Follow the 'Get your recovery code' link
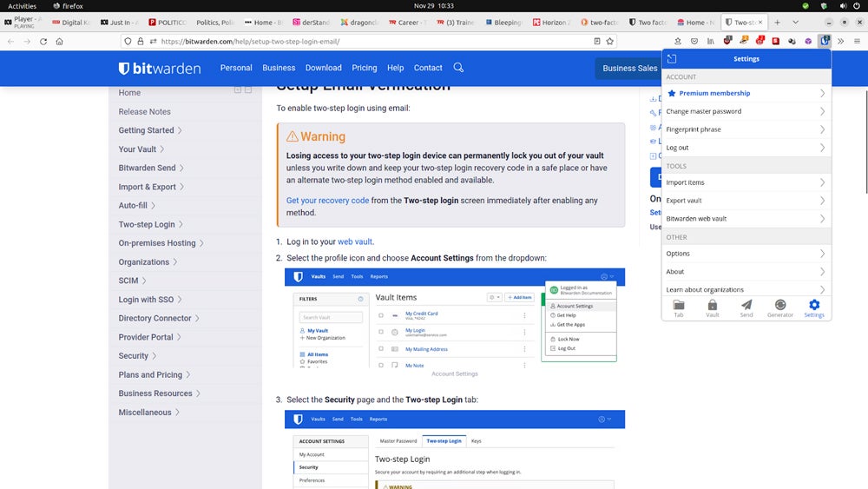The width and height of the screenshot is (868, 489). [327, 201]
